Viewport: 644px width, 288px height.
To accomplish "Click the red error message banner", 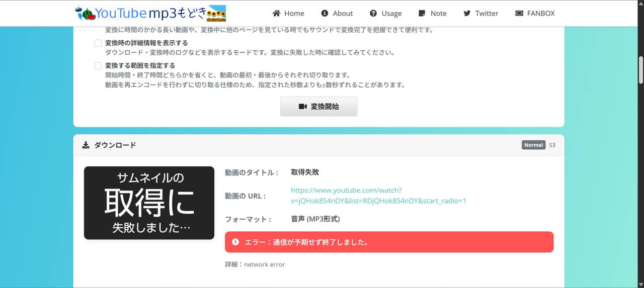I will click(389, 242).
